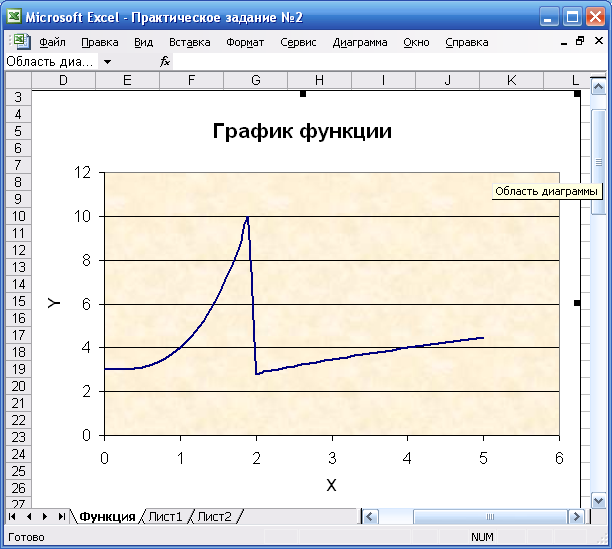The height and width of the screenshot is (549, 612).
Task: Click the restore workbook window icon
Action: (580, 41)
